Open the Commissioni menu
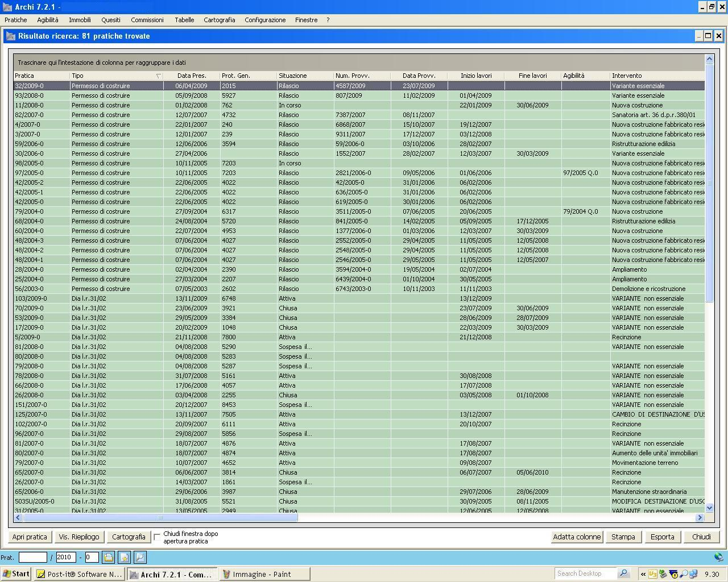The width and height of the screenshot is (728, 582). 147,20
